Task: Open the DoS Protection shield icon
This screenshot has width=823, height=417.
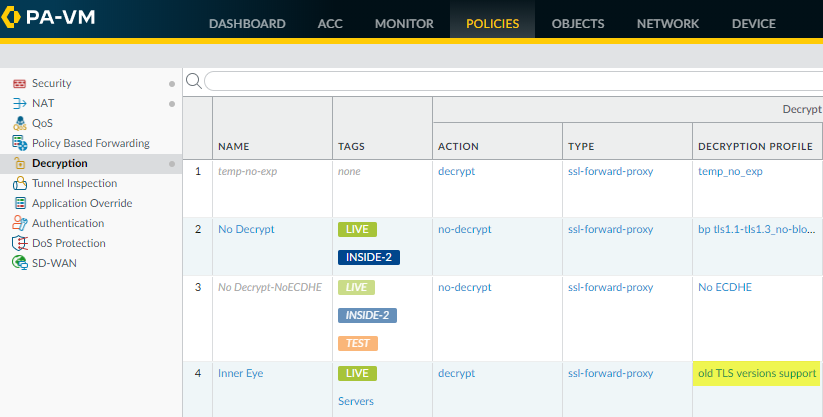Action: click(x=19, y=244)
